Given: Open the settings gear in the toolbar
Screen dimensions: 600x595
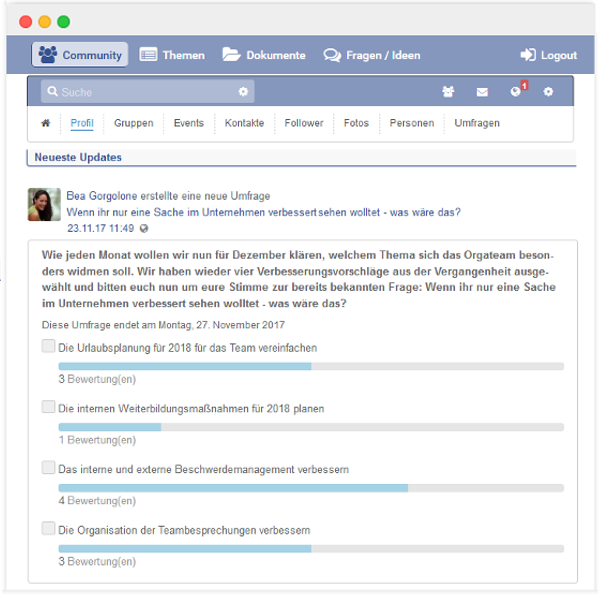Looking at the screenshot, I should [x=548, y=92].
